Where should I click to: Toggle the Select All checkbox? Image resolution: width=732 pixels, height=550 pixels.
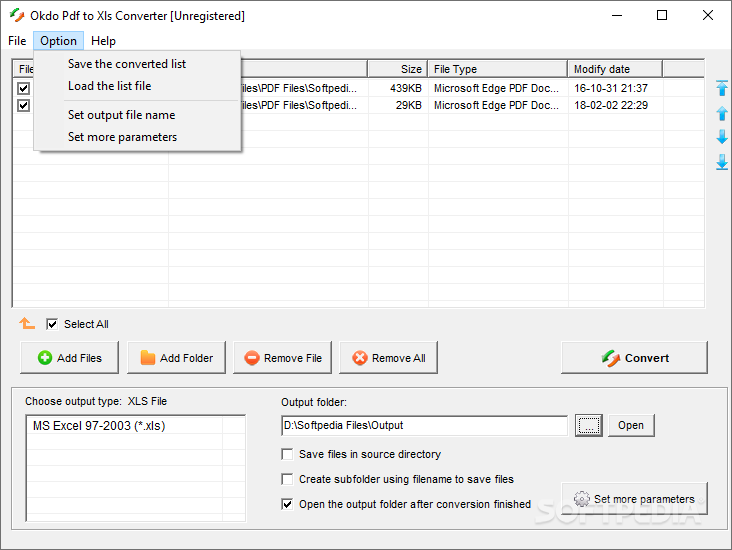52,324
